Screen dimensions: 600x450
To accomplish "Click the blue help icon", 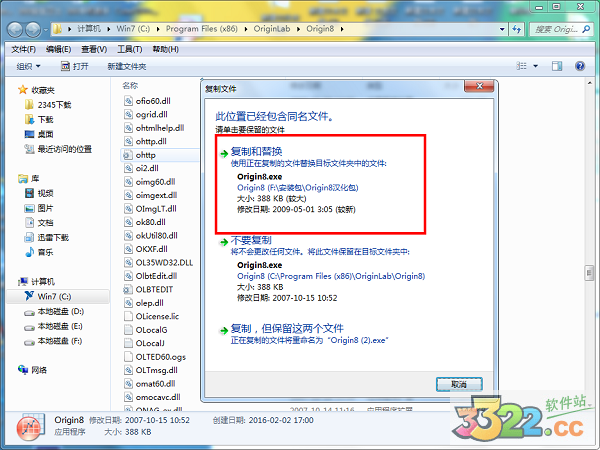I will pyautogui.click(x=580, y=66).
